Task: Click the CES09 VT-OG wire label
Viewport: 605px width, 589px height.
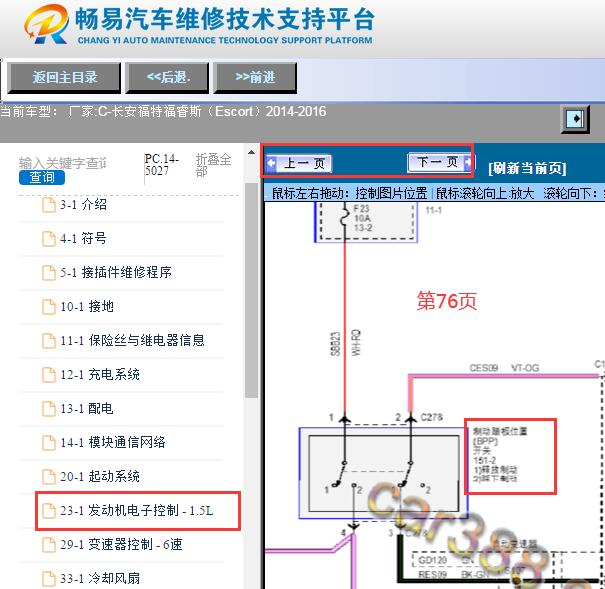Action: coord(504,368)
